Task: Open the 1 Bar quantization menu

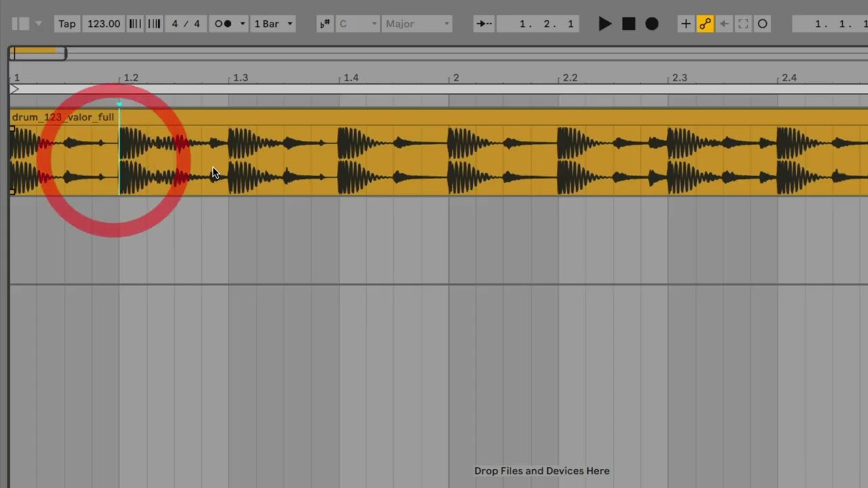Action: pyautogui.click(x=273, y=24)
